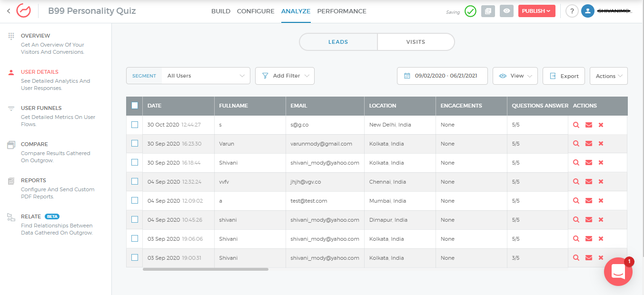The height and width of the screenshot is (295, 644).
Task: Open the notes icon beside the preview eye
Action: [488, 11]
